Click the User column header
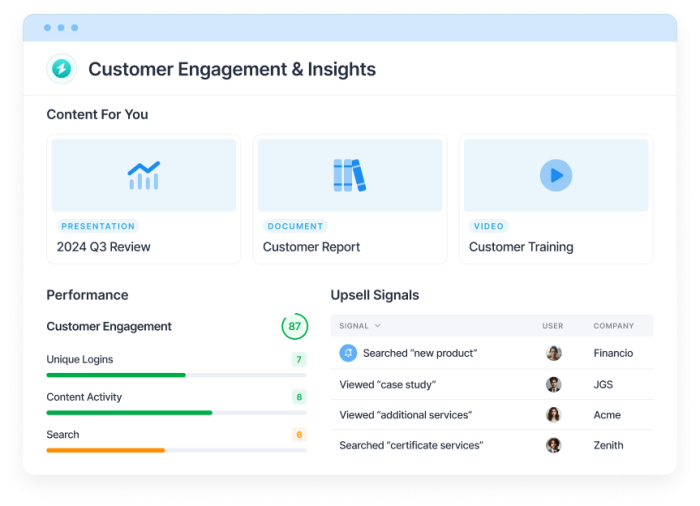Screen dimensions: 700x506 coord(553,326)
